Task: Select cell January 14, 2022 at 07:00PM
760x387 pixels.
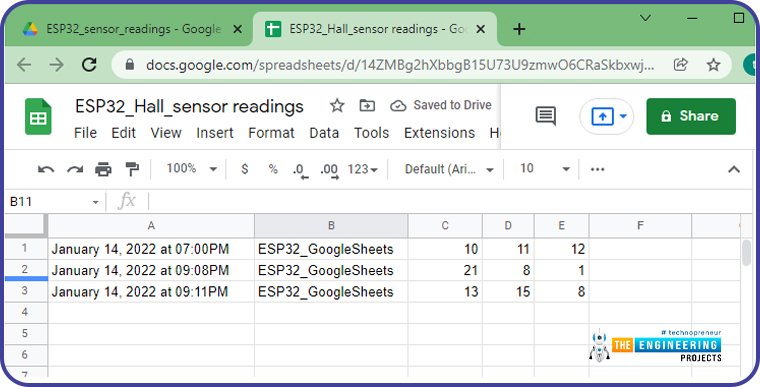Action: click(151, 249)
